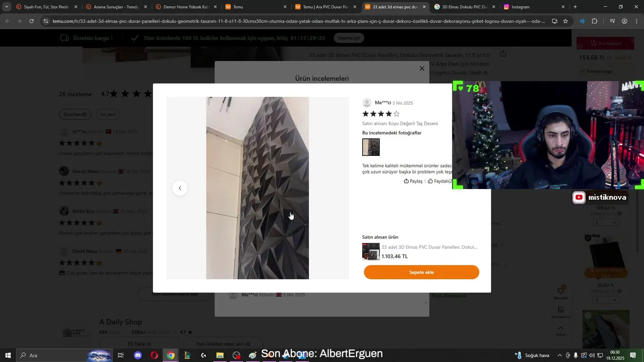Go to previous review photo arrow

click(180, 188)
